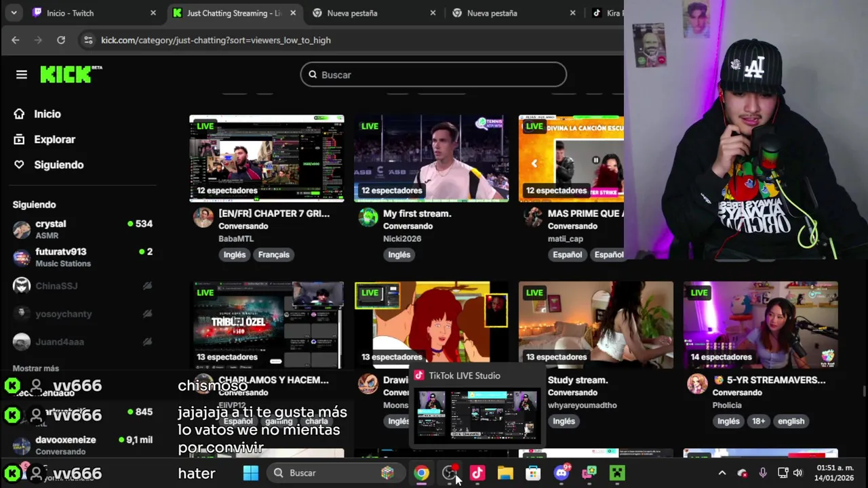
Task: Open channel link Nicki2026
Action: [402, 239]
